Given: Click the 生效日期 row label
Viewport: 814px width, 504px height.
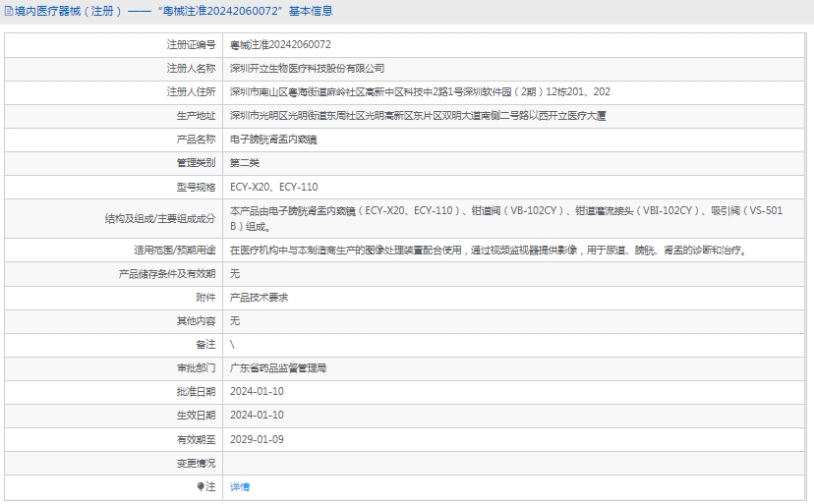Looking at the screenshot, I should [196, 416].
